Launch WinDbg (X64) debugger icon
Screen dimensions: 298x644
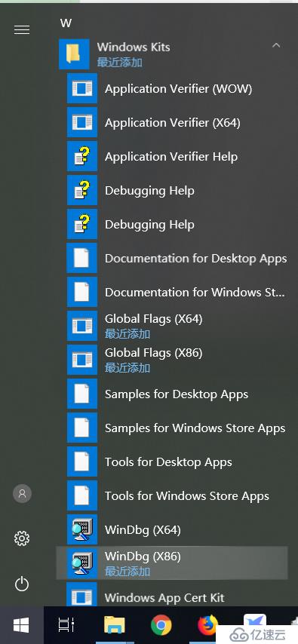tap(82, 529)
